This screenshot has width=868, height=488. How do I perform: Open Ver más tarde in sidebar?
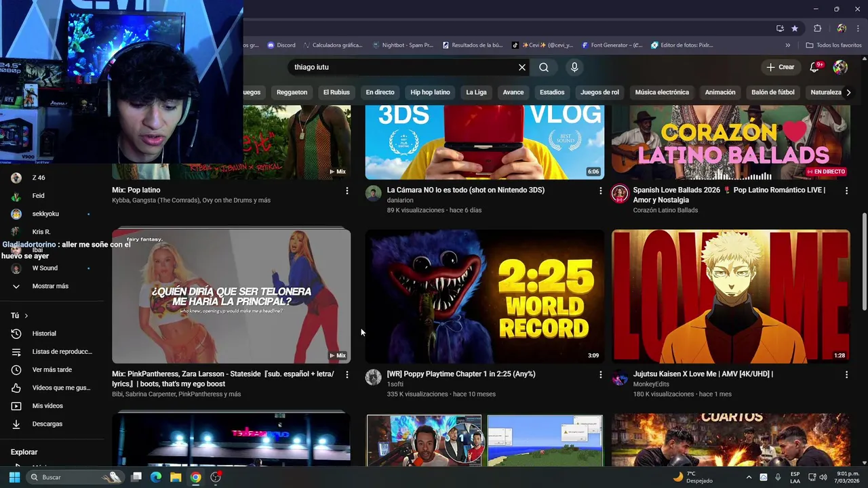(52, 369)
